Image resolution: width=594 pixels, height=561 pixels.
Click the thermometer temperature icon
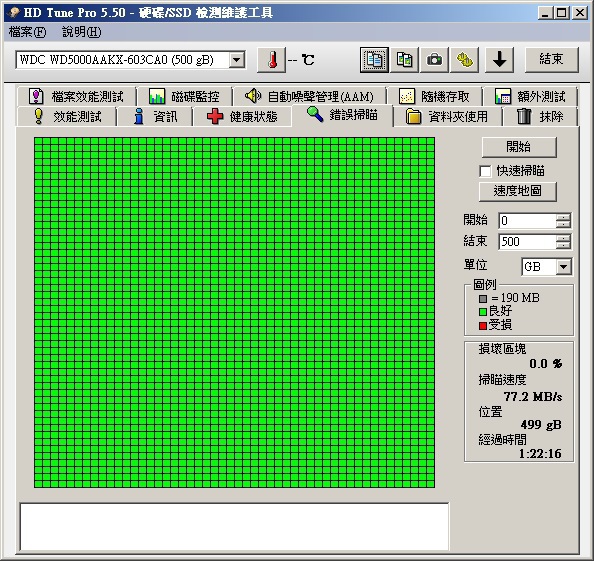[271, 60]
